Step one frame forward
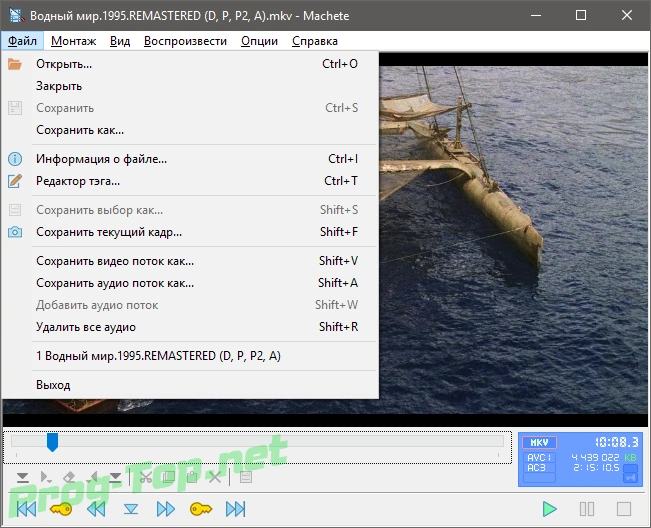Image resolution: width=651 pixels, height=528 pixels. 166,509
